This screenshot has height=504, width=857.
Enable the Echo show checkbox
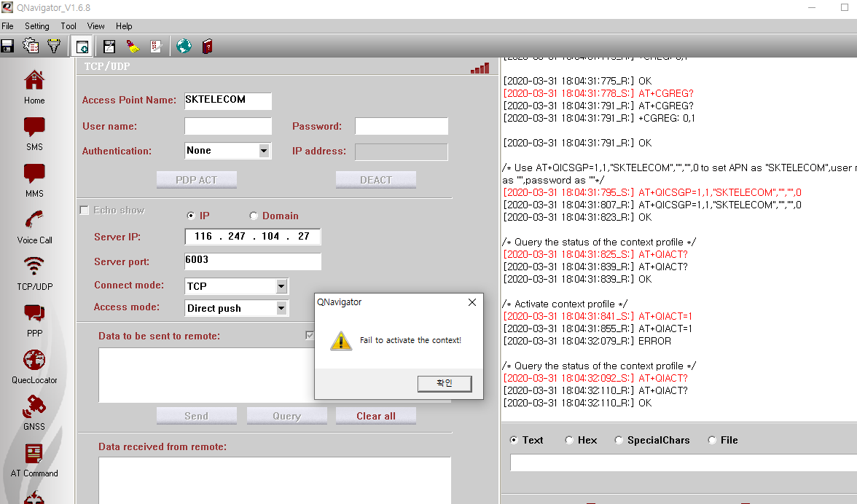(x=84, y=210)
